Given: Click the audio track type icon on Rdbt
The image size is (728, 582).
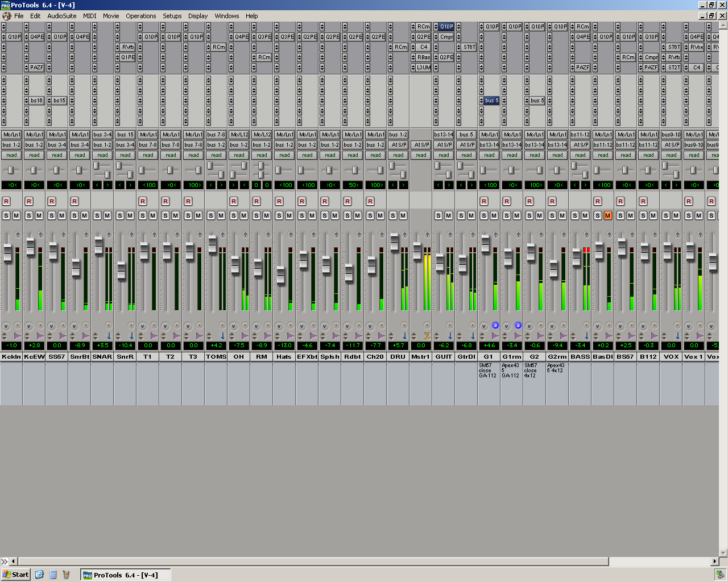Looking at the screenshot, I should point(359,336).
